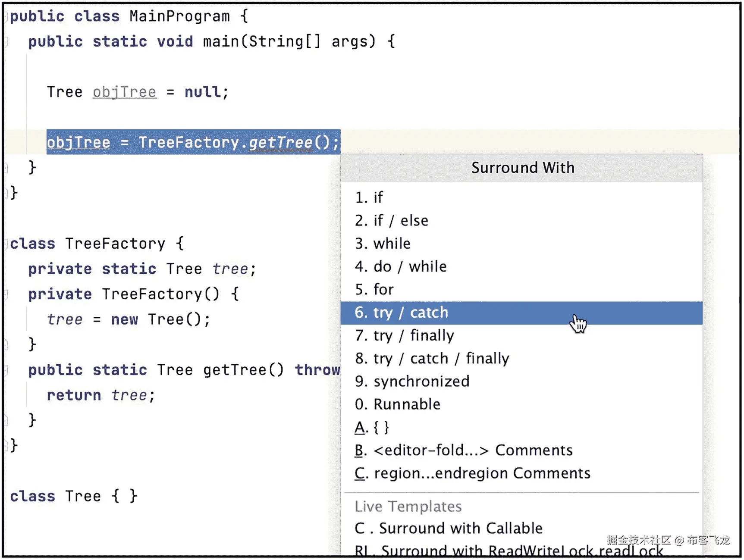Select the '1. if' surround option
The width and height of the screenshot is (744, 560).
point(369,197)
